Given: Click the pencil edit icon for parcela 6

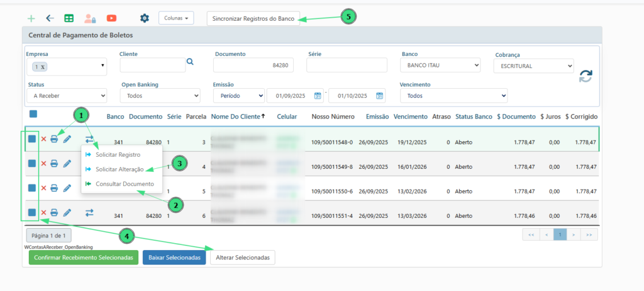Looking at the screenshot, I should (67, 213).
